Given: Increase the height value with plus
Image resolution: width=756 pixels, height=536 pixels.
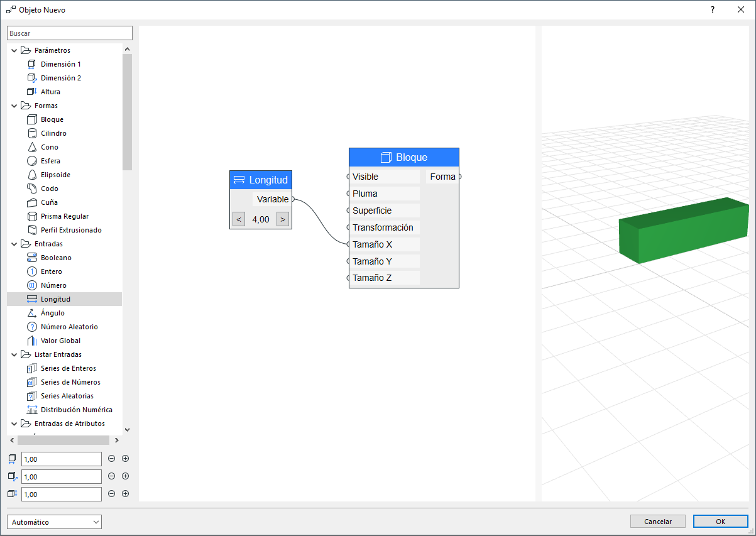Looking at the screenshot, I should [x=125, y=494].
